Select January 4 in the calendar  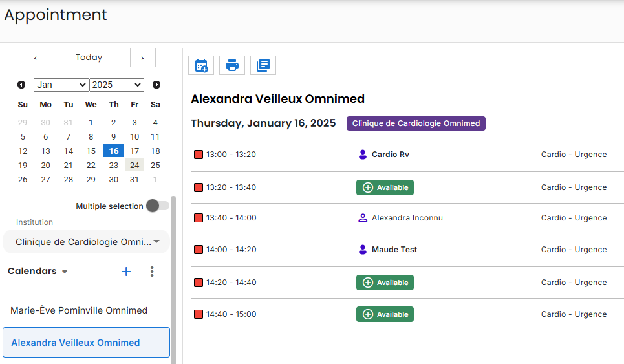click(x=155, y=123)
